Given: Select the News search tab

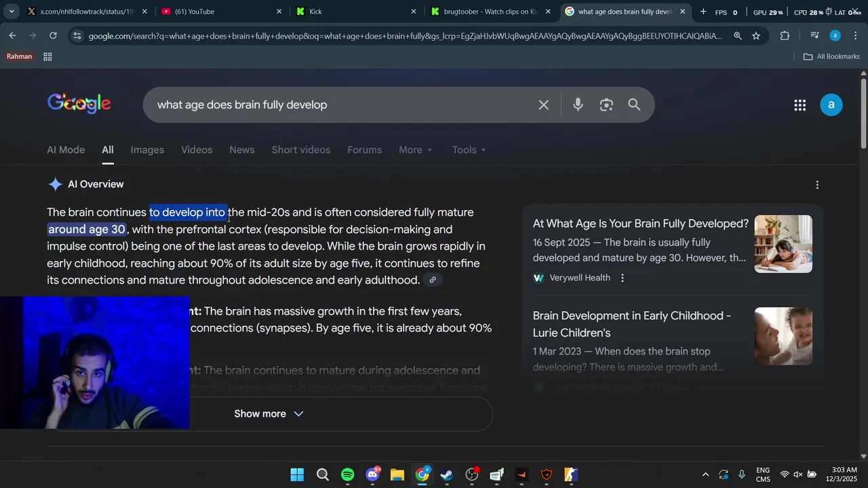Looking at the screenshot, I should tap(242, 150).
